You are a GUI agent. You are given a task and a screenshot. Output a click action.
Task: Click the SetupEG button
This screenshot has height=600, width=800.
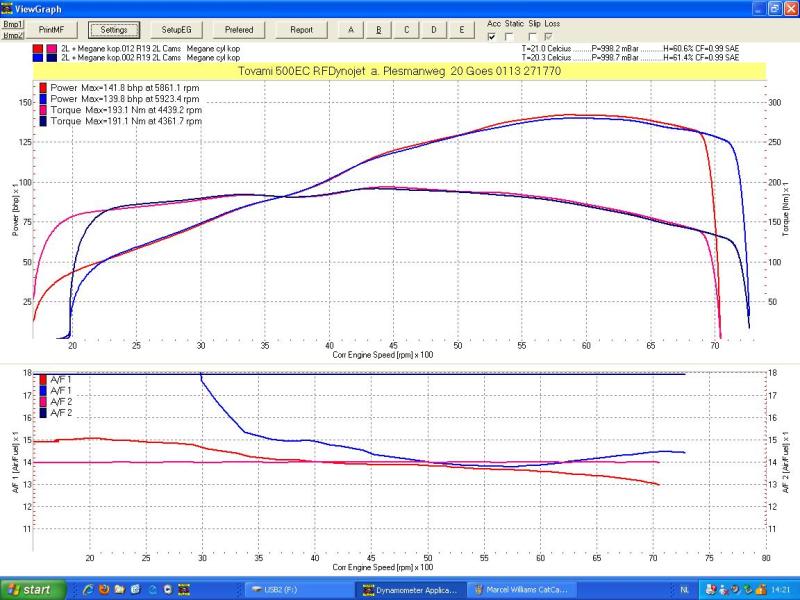(x=176, y=30)
